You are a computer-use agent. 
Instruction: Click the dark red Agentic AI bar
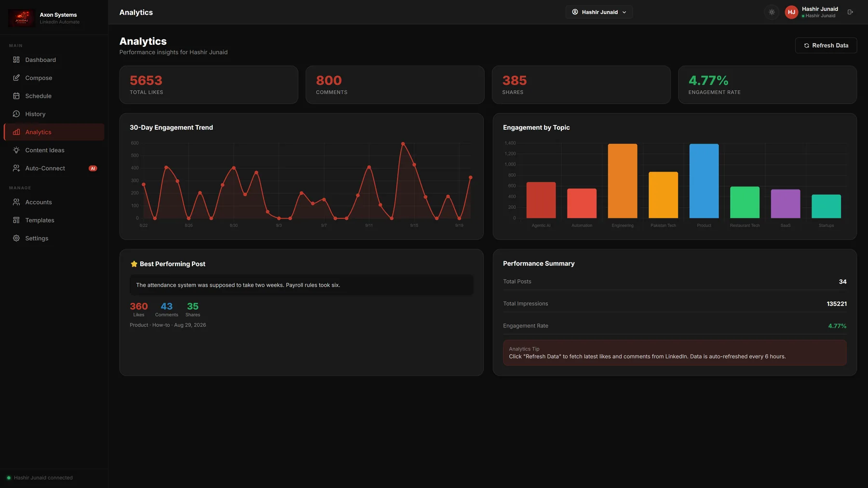(541, 200)
